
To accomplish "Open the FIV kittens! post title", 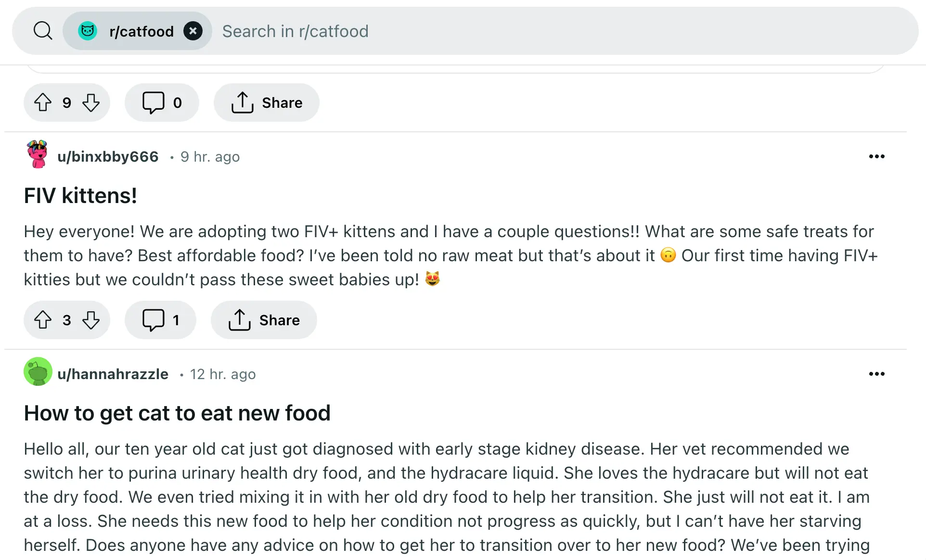I will coord(80,196).
